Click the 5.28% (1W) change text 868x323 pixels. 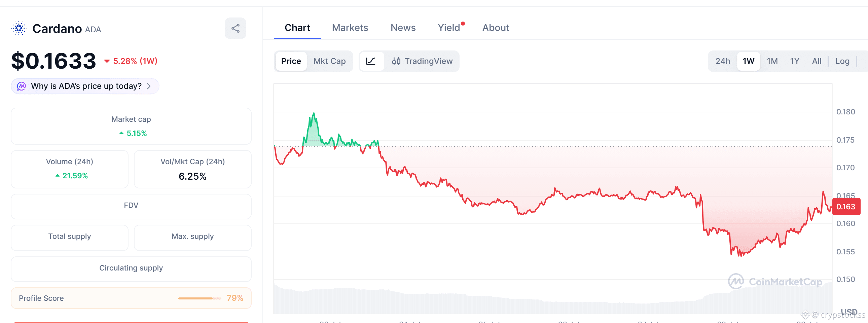(135, 61)
